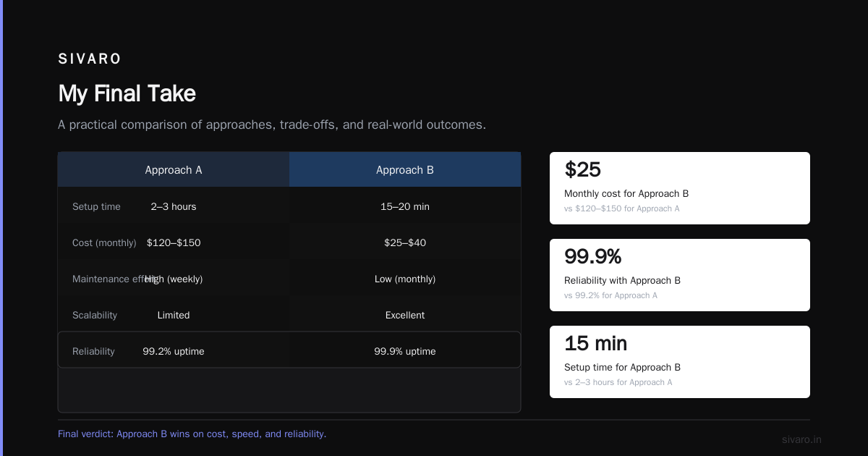Open the sivaro.in website link
The height and width of the screenshot is (456, 868).
(801, 439)
